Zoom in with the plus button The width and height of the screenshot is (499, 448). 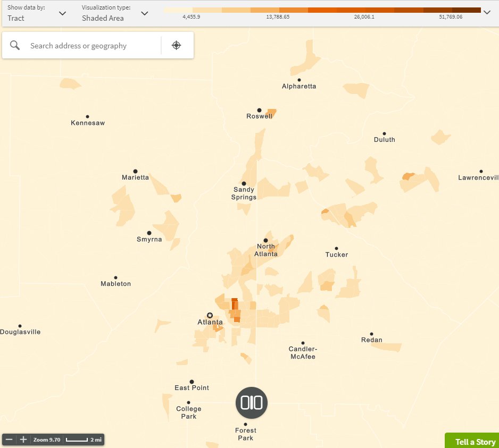click(23, 439)
